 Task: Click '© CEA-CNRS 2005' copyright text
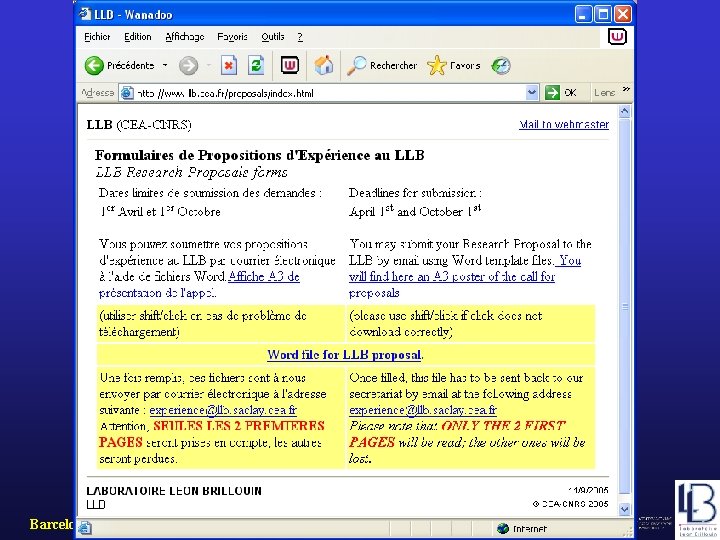(x=570, y=504)
